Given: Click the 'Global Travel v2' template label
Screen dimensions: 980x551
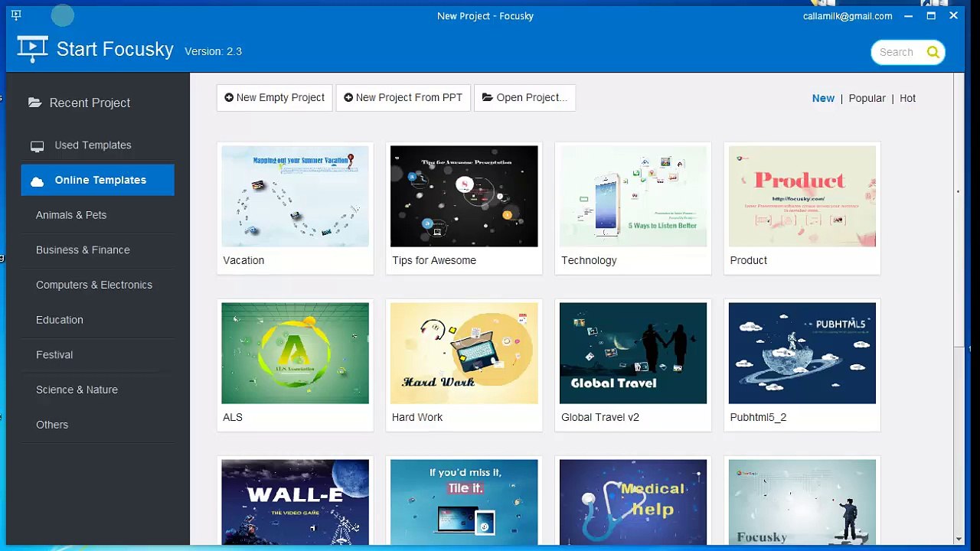Looking at the screenshot, I should pyautogui.click(x=600, y=417).
